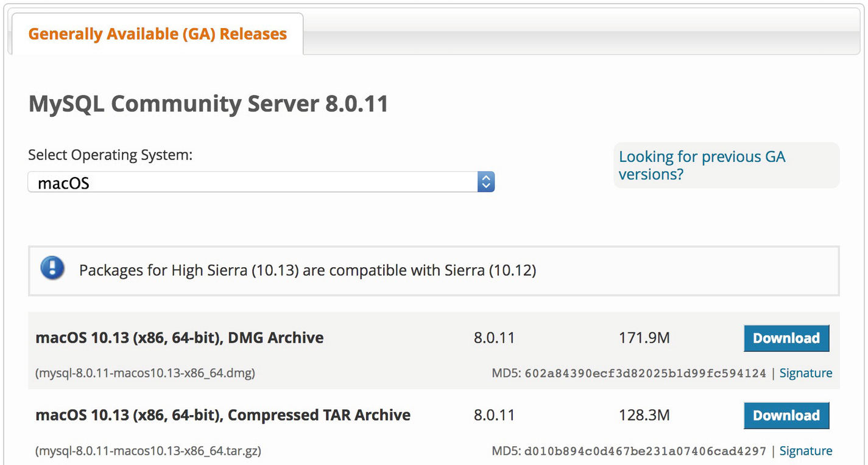Click the blue stepper arrows of the macOS selector
The height and width of the screenshot is (465, 868).
coord(485,182)
